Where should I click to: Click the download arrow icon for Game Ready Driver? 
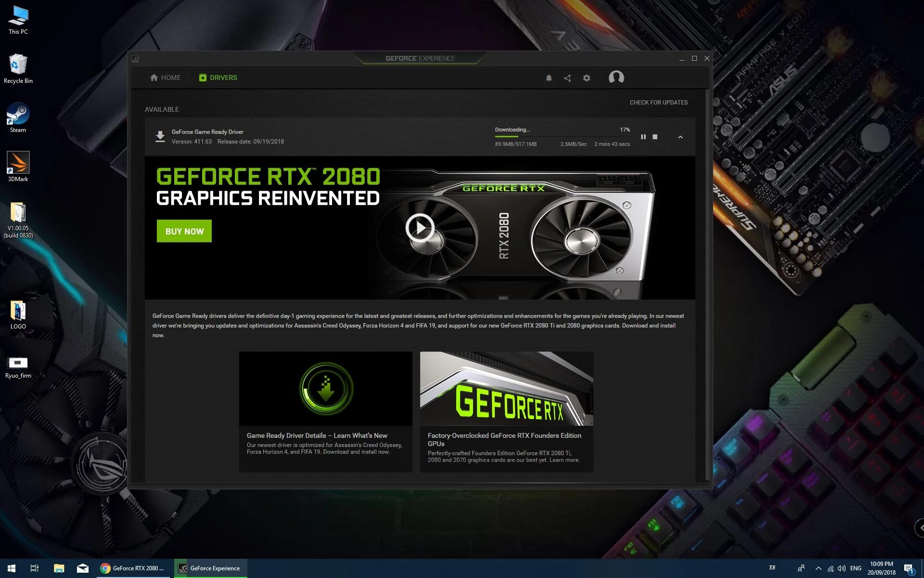pyautogui.click(x=159, y=136)
